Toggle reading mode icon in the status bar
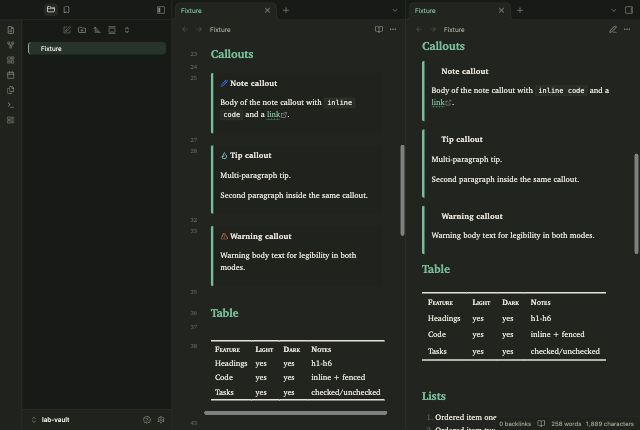 pyautogui.click(x=541, y=423)
